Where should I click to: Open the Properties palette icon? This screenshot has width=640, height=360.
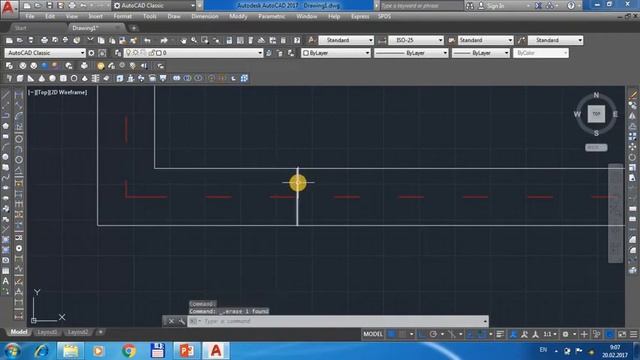[229, 40]
